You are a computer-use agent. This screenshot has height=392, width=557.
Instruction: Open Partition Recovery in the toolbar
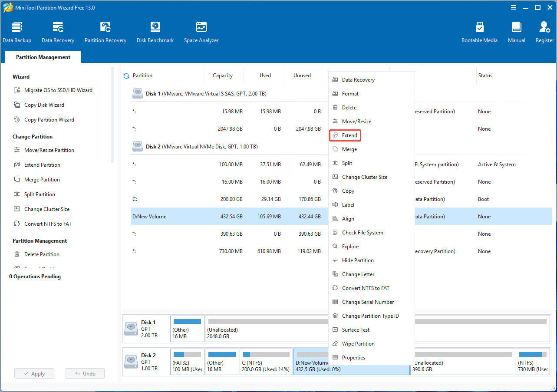[105, 32]
